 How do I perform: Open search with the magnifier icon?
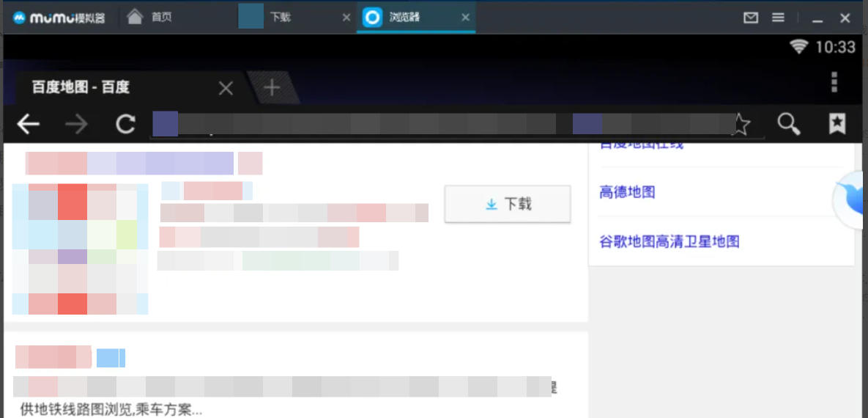pyautogui.click(x=789, y=125)
